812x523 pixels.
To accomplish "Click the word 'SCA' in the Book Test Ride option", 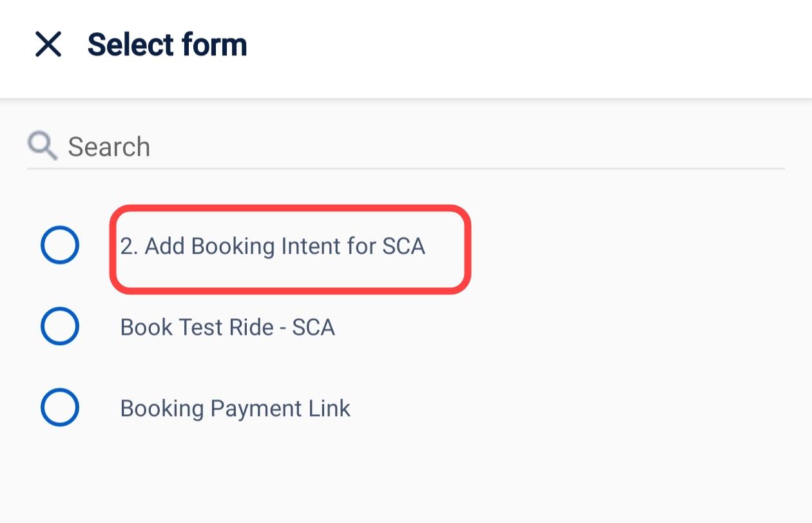I will coord(313,327).
